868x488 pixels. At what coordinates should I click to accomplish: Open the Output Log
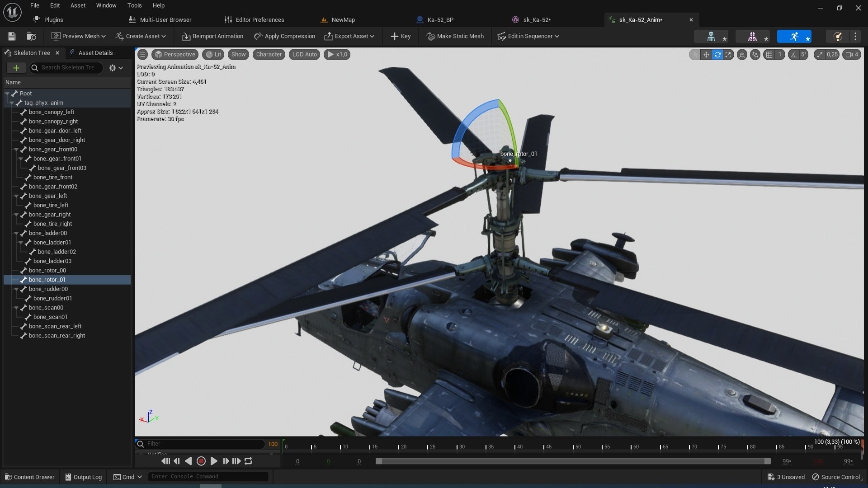[84, 477]
